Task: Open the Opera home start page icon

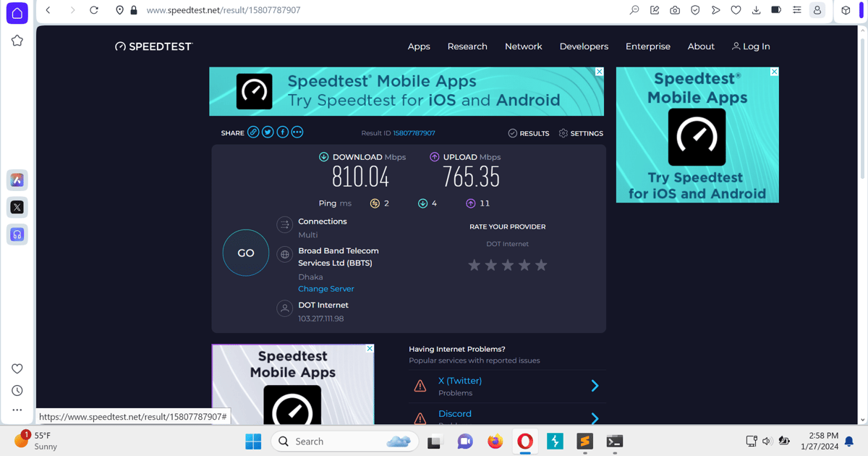Action: point(17,13)
